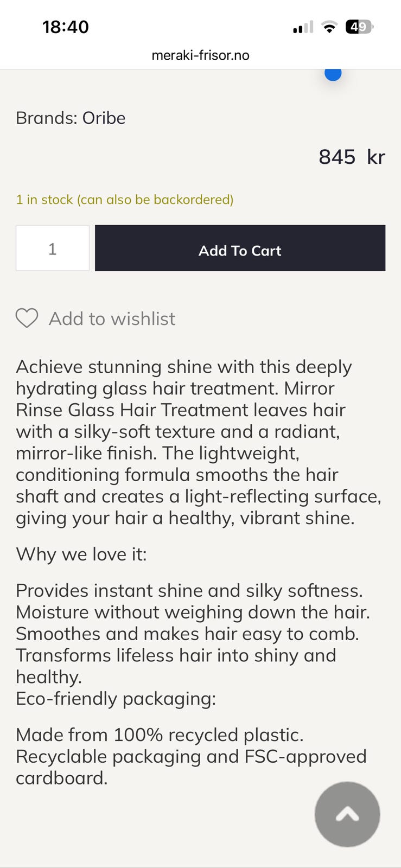
Task: Open the meraki-frisor.no address bar
Action: pos(200,55)
